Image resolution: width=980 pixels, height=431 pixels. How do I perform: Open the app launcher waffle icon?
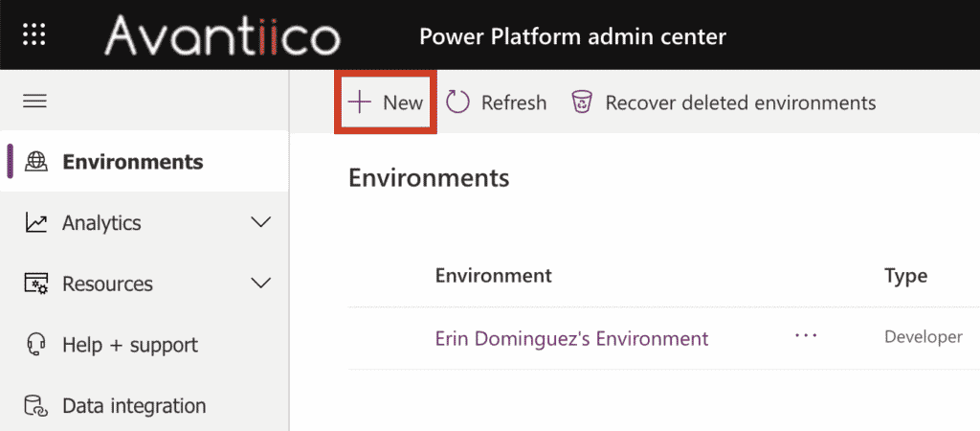tap(34, 35)
